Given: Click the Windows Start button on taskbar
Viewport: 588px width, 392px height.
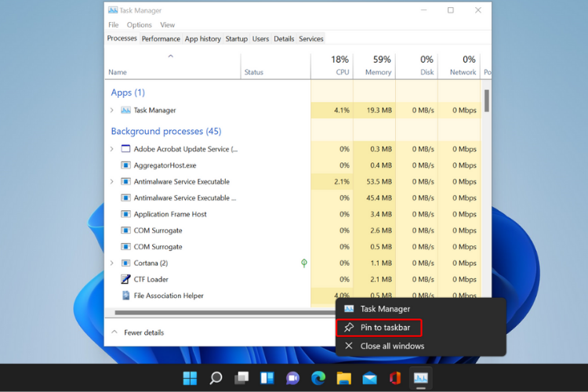Looking at the screenshot, I should pos(191,378).
